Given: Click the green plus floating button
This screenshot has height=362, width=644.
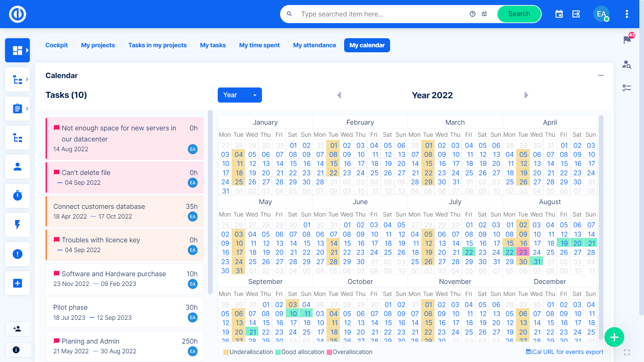Looking at the screenshot, I should click(x=614, y=337).
